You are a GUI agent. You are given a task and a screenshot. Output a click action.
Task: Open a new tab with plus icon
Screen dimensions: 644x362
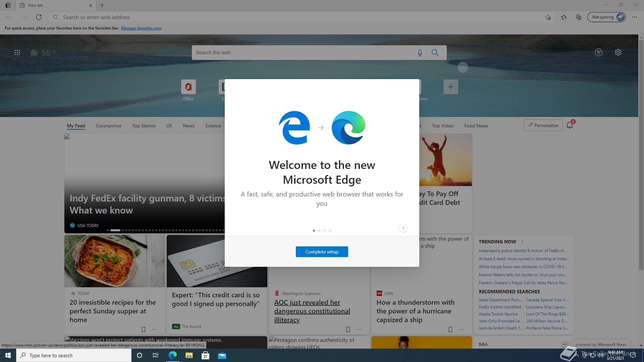pos(102,5)
